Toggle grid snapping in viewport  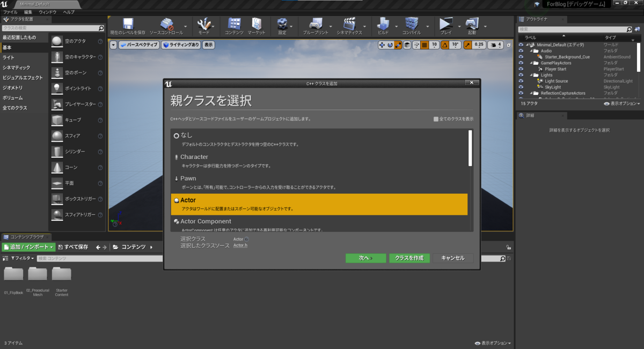(425, 45)
